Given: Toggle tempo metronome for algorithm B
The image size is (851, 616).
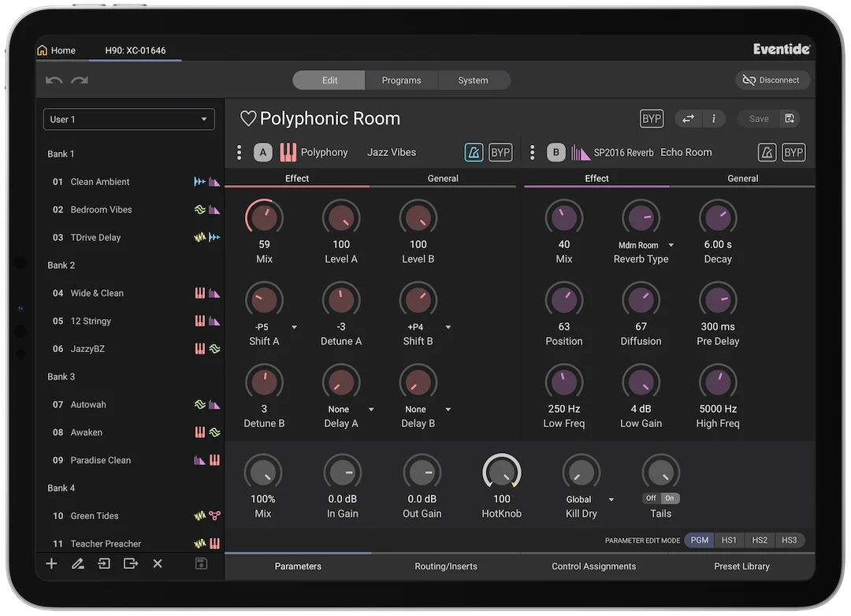Looking at the screenshot, I should click(767, 153).
